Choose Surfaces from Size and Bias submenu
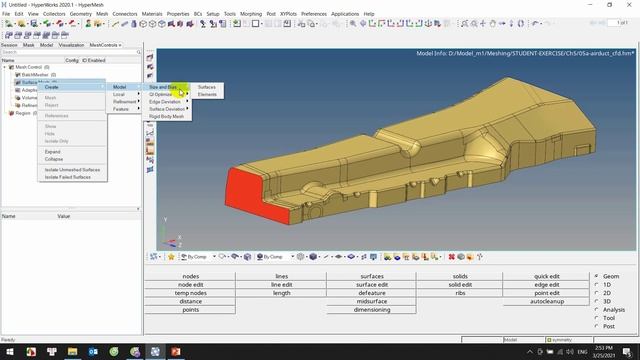The width and height of the screenshot is (640, 360). pyautogui.click(x=207, y=87)
